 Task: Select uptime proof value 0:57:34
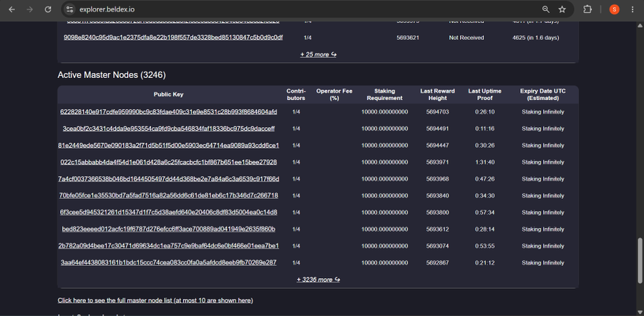pyautogui.click(x=484, y=212)
